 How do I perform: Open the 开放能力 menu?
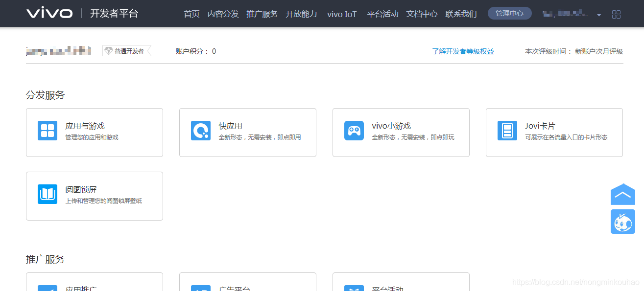[301, 14]
